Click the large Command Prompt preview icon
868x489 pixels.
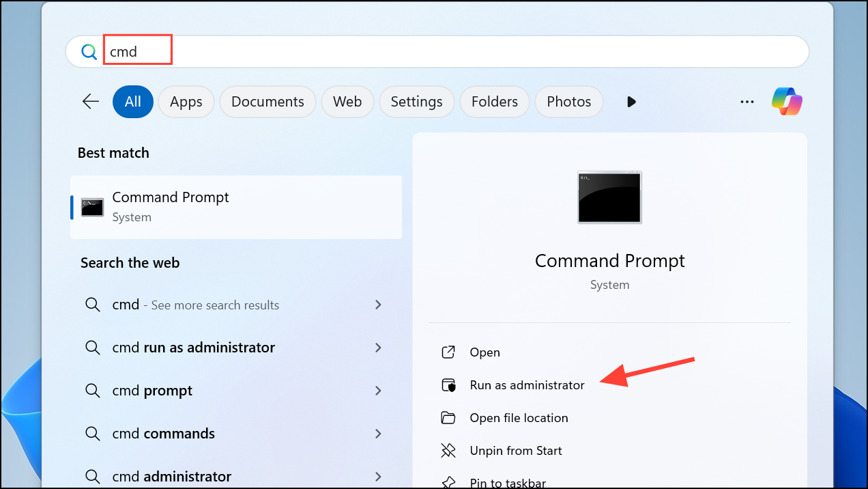pos(609,197)
